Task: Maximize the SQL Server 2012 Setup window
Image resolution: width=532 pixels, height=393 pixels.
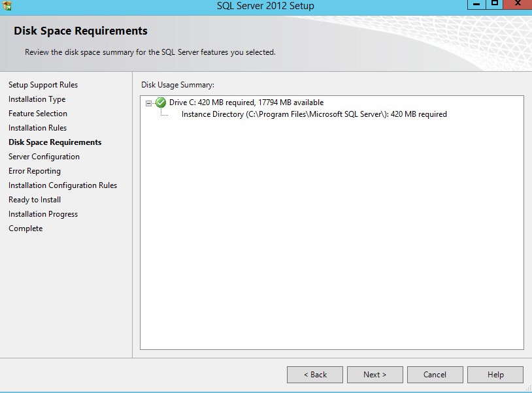Action: (494, 5)
